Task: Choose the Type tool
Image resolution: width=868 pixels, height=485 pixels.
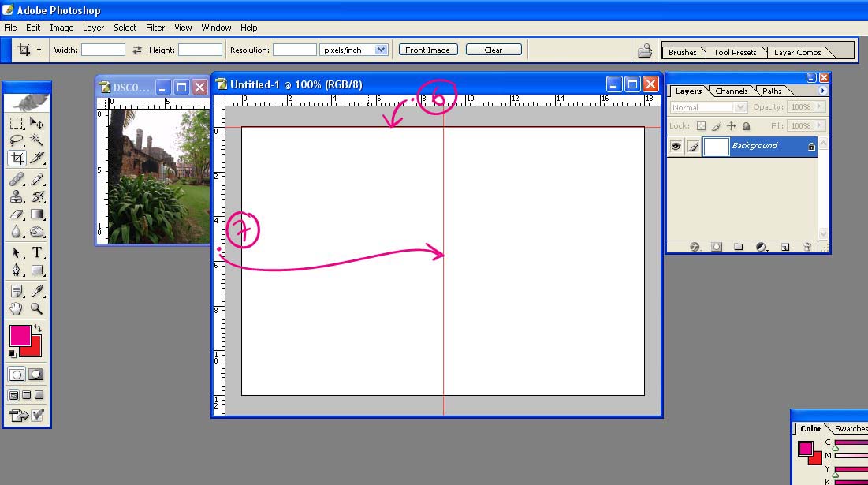Action: (x=36, y=253)
